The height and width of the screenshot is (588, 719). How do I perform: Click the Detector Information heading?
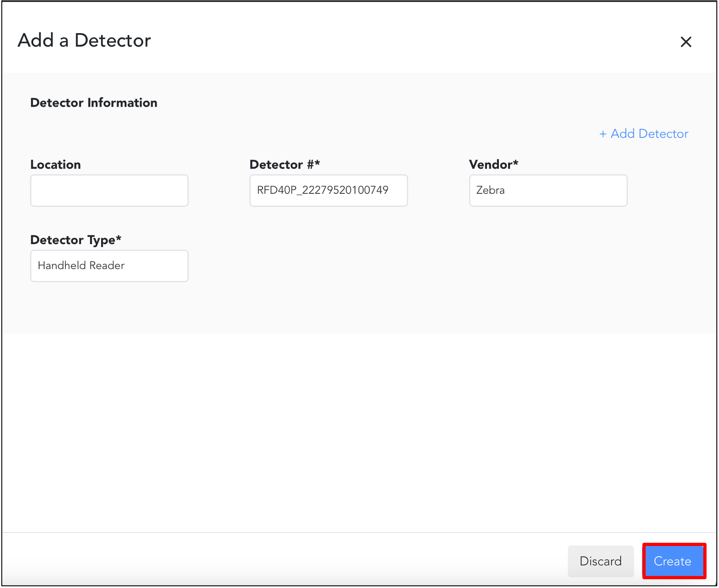point(94,102)
